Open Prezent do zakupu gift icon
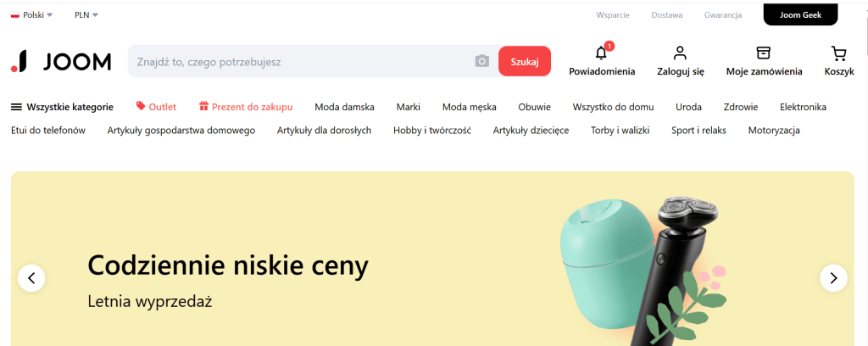The height and width of the screenshot is (346, 868). pos(246,107)
